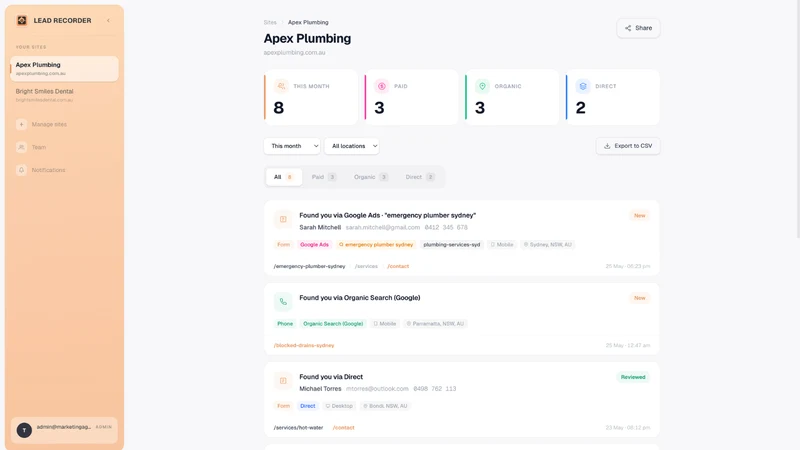
Task: Click the Manage sites plus icon
Action: pos(21,124)
